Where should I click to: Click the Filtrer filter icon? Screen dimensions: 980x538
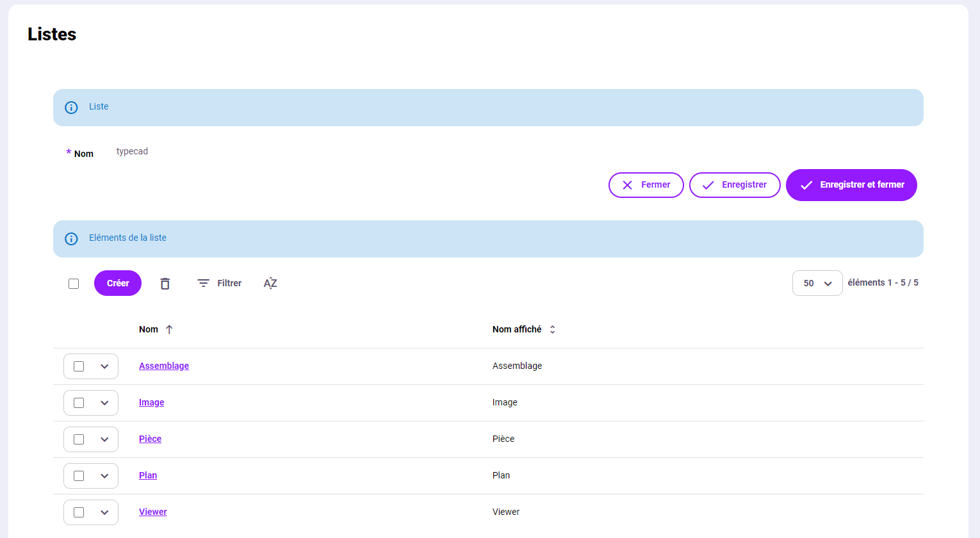click(204, 283)
